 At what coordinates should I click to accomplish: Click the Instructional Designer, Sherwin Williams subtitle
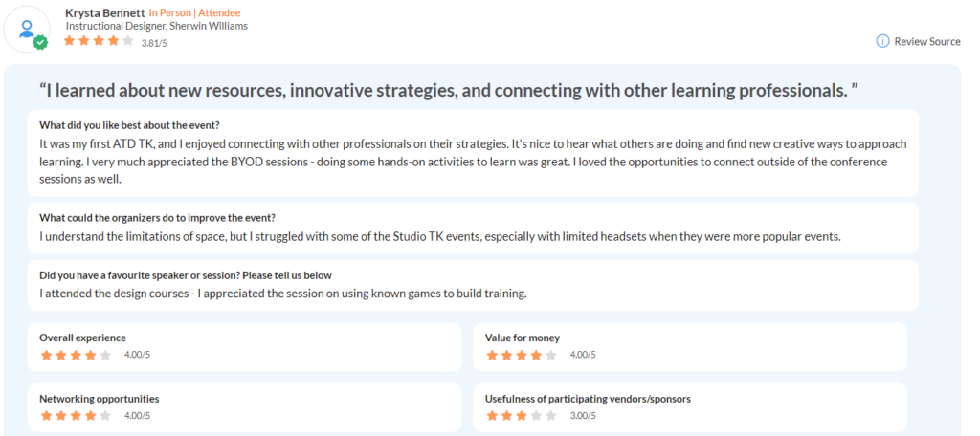(x=157, y=26)
